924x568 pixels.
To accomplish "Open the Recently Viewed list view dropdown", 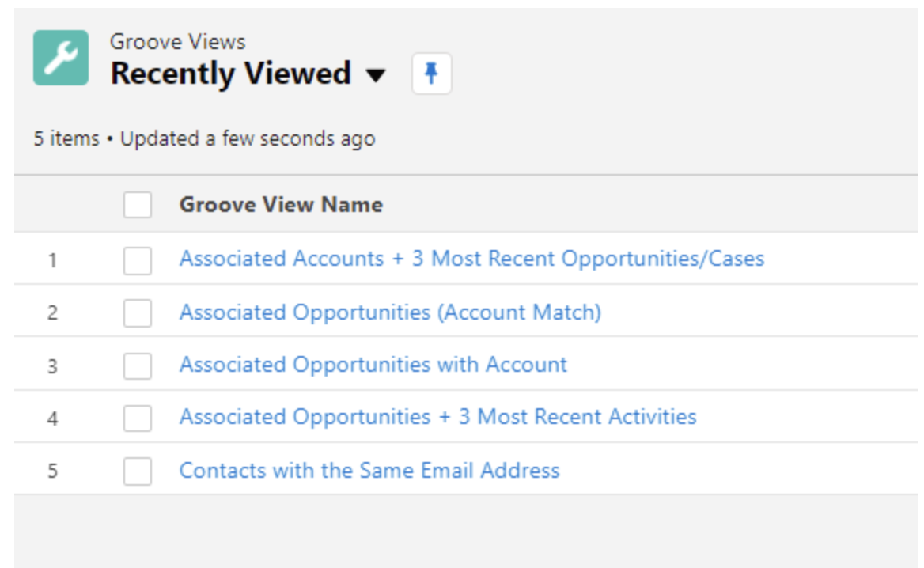I will tap(375, 75).
